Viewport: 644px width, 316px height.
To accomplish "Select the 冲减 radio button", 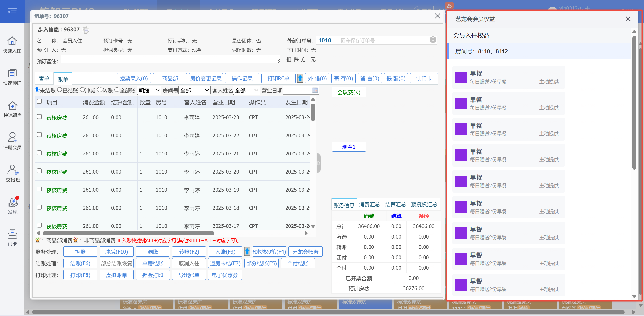I will pos(82,90).
